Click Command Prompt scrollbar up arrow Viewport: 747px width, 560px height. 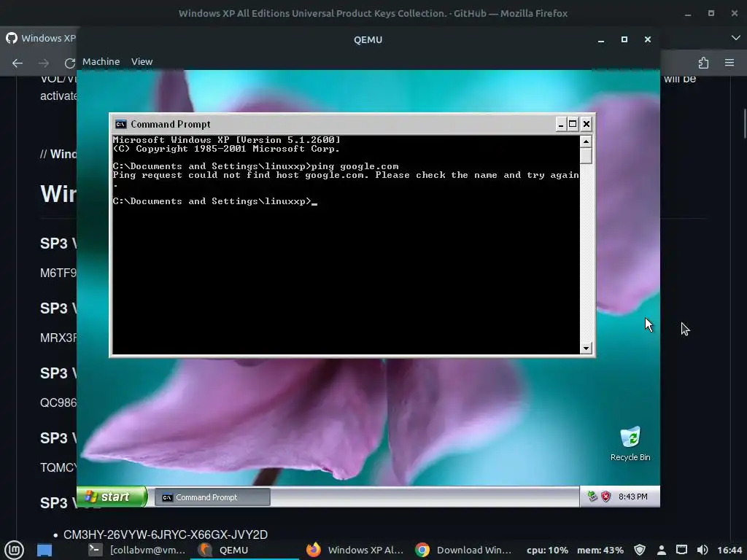coord(586,141)
